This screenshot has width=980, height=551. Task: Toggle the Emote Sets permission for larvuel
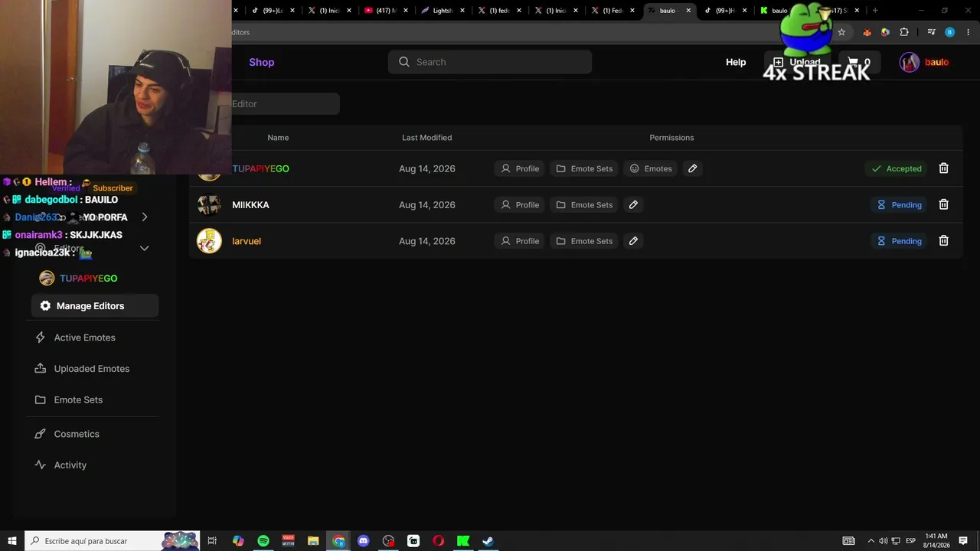pos(584,240)
